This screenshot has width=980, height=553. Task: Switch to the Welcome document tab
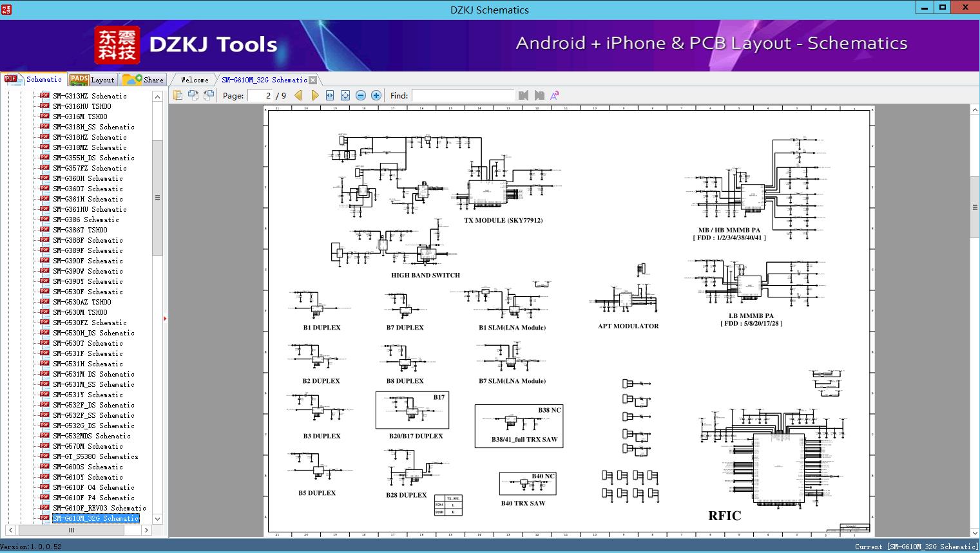tap(195, 80)
